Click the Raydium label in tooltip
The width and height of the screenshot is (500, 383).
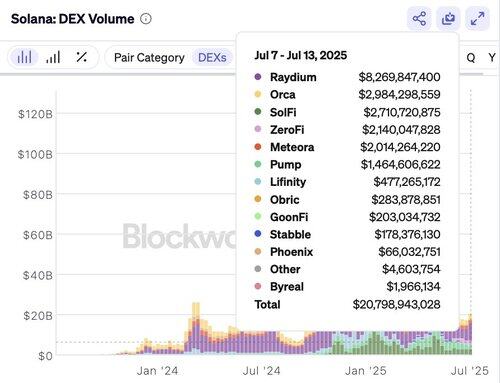[x=293, y=77]
